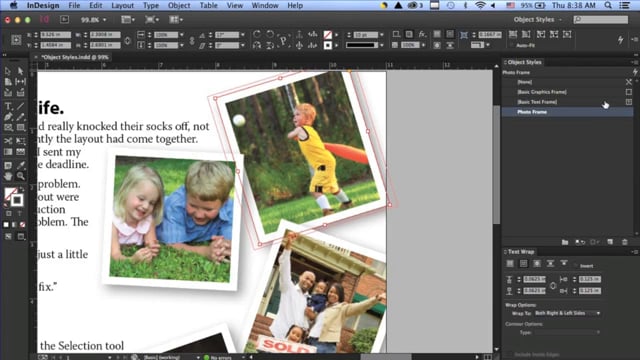The image size is (640, 360).
Task: Open the rotation angle dropdown
Action: 243,35
